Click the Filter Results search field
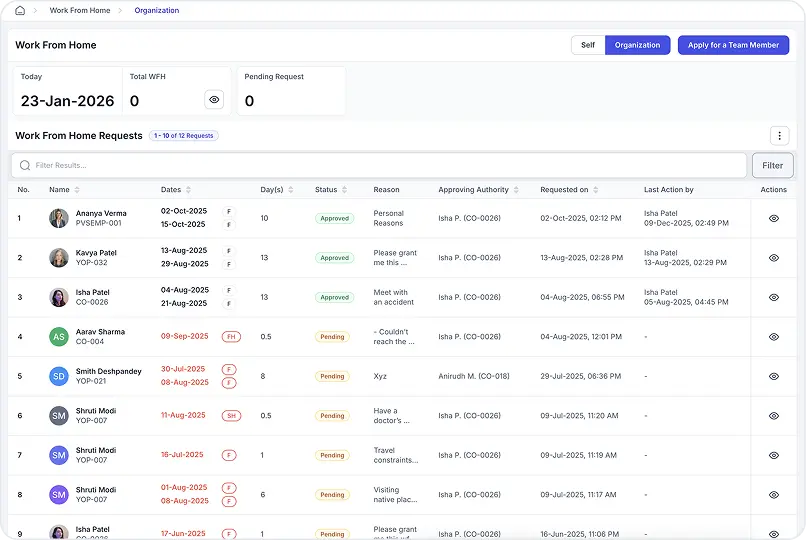 [x=380, y=166]
